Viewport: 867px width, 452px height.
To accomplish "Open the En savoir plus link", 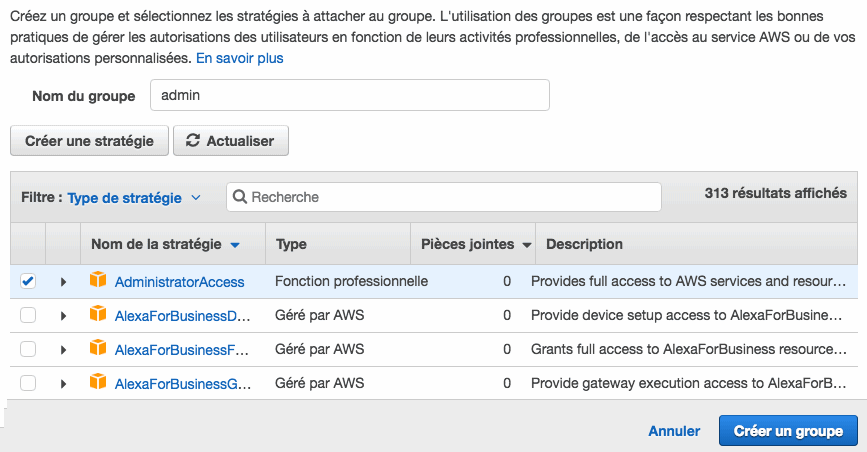I will pyautogui.click(x=239, y=58).
